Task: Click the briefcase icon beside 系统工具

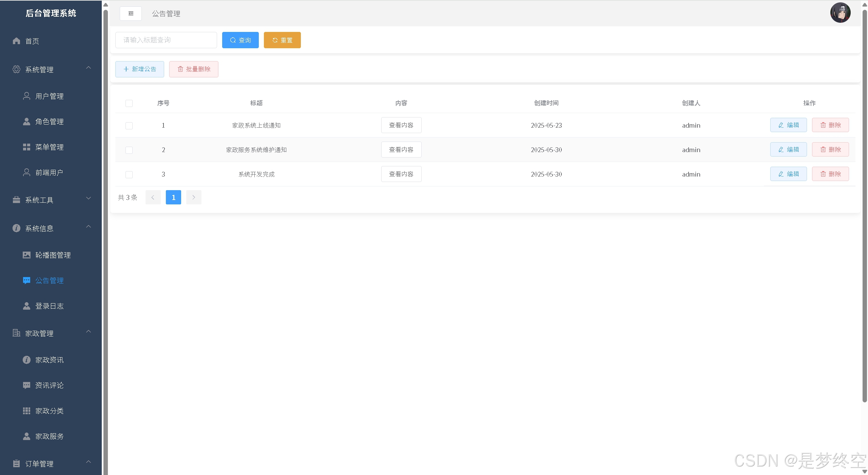Action: click(16, 200)
